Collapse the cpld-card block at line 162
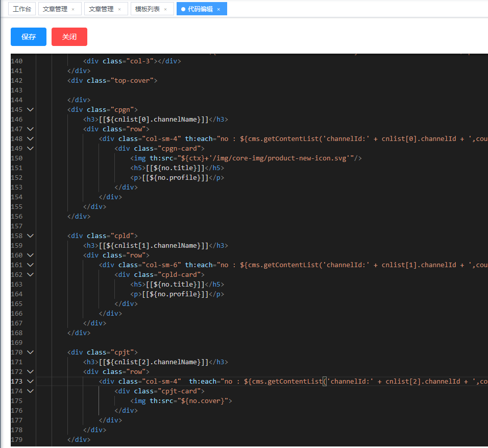The height and width of the screenshot is (448, 488). click(30, 274)
